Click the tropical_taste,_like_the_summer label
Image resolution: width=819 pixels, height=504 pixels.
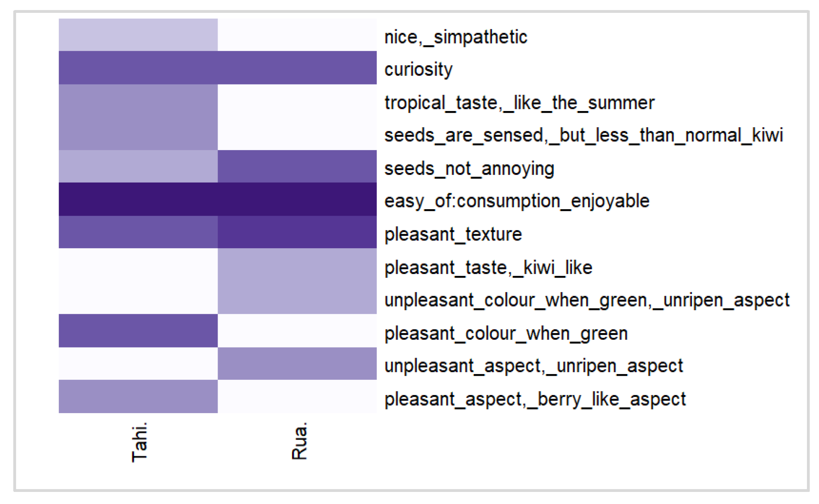click(x=519, y=103)
